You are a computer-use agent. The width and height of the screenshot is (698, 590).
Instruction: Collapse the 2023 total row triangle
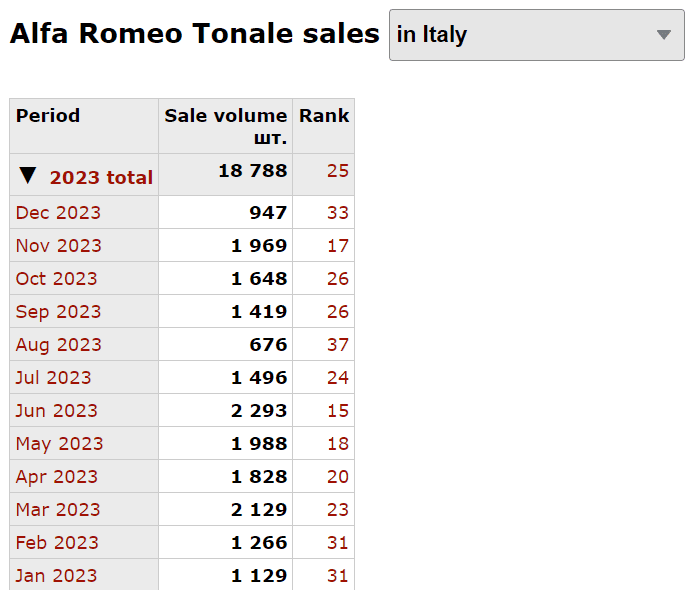coord(28,175)
